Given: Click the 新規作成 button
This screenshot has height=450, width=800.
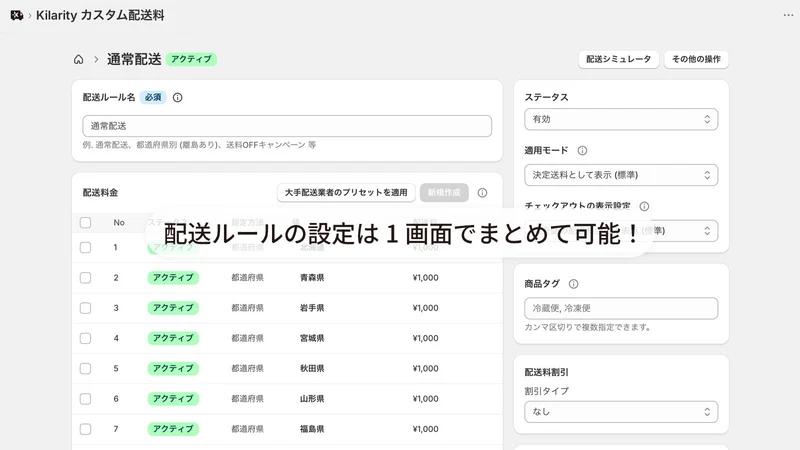Looking at the screenshot, I should point(444,193).
